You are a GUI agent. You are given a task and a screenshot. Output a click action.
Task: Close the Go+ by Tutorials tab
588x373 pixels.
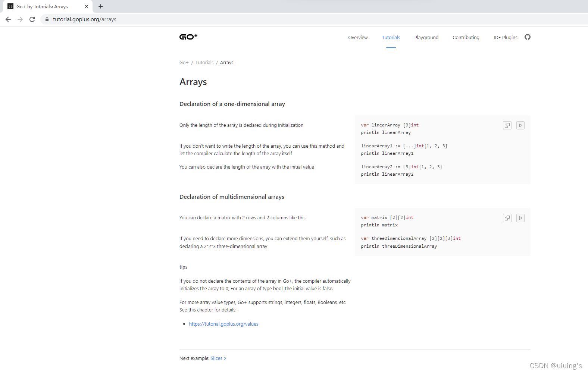(87, 6)
